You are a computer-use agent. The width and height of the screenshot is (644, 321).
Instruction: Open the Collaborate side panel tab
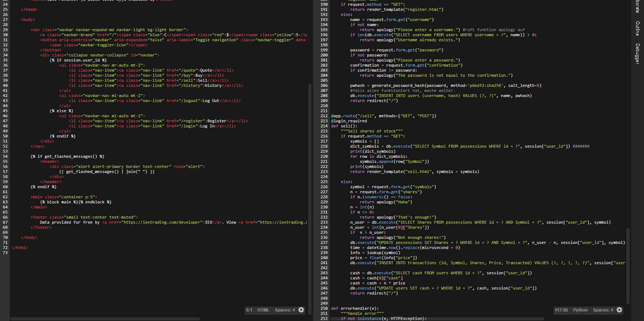(x=637, y=6)
